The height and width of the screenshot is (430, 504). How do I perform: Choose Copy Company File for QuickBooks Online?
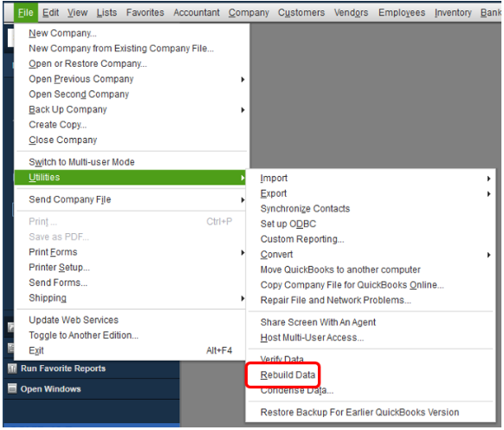(x=371, y=285)
